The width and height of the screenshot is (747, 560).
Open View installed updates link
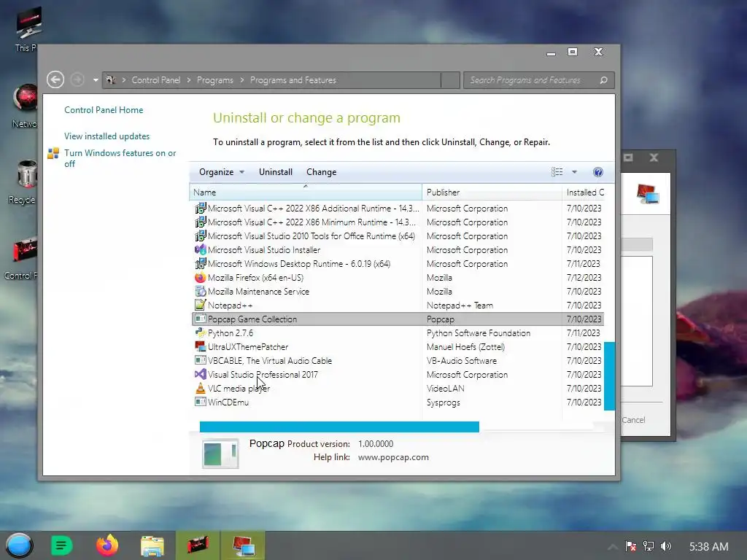[107, 136]
